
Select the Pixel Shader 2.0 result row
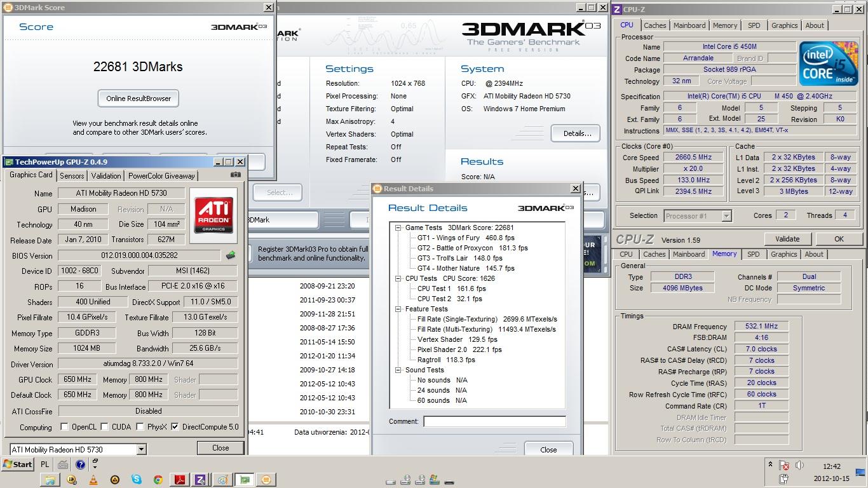[459, 349]
